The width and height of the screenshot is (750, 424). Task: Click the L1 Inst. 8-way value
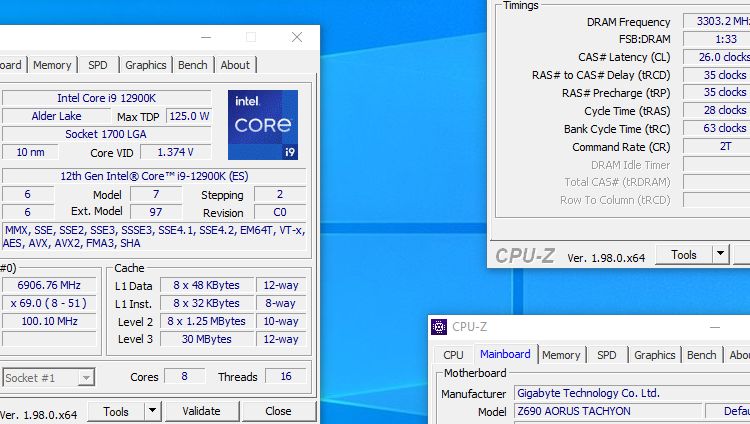tap(281, 303)
